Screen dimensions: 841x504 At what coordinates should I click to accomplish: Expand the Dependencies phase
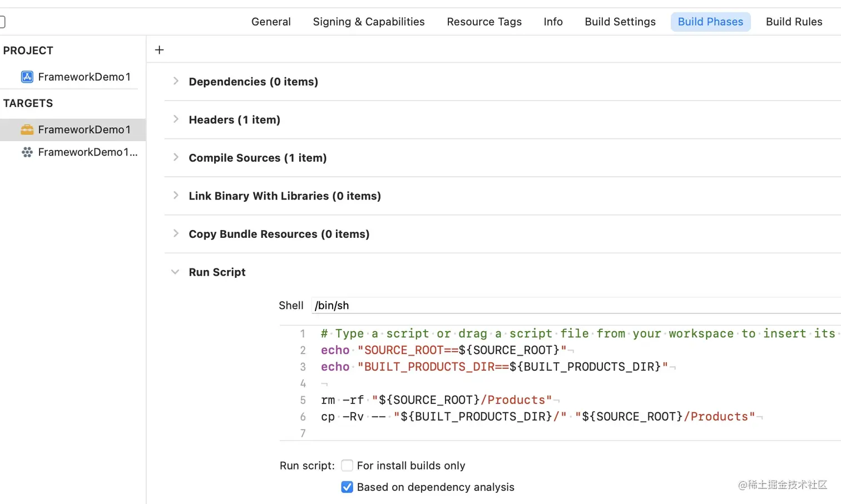(176, 81)
